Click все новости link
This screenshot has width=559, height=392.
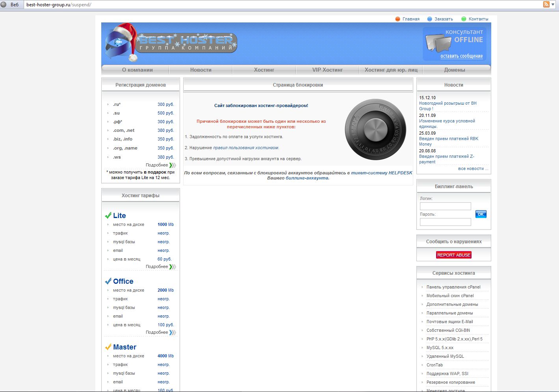click(x=473, y=168)
